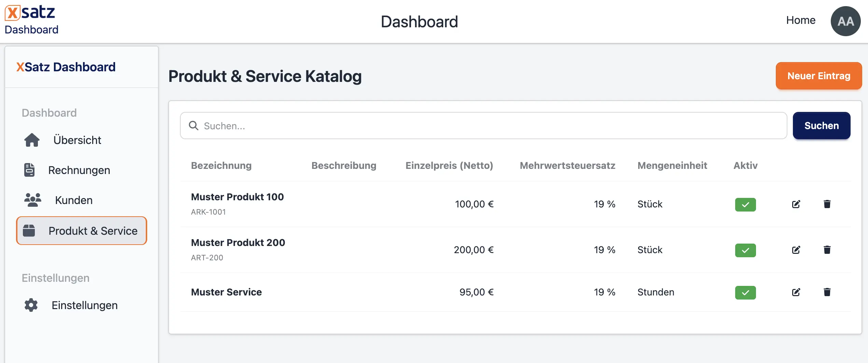This screenshot has width=868, height=363.
Task: Open the AA profile avatar
Action: click(845, 21)
